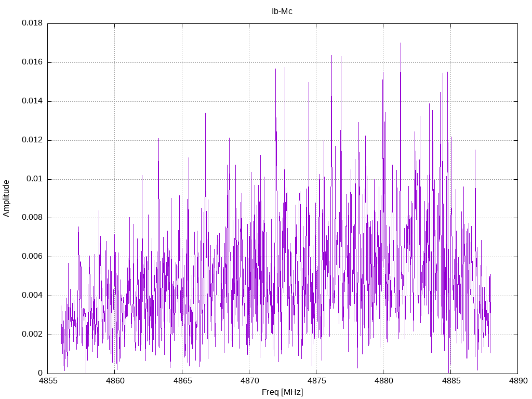Click x-axis tick label 4880
This screenshot has height=399, width=532.
click(383, 381)
